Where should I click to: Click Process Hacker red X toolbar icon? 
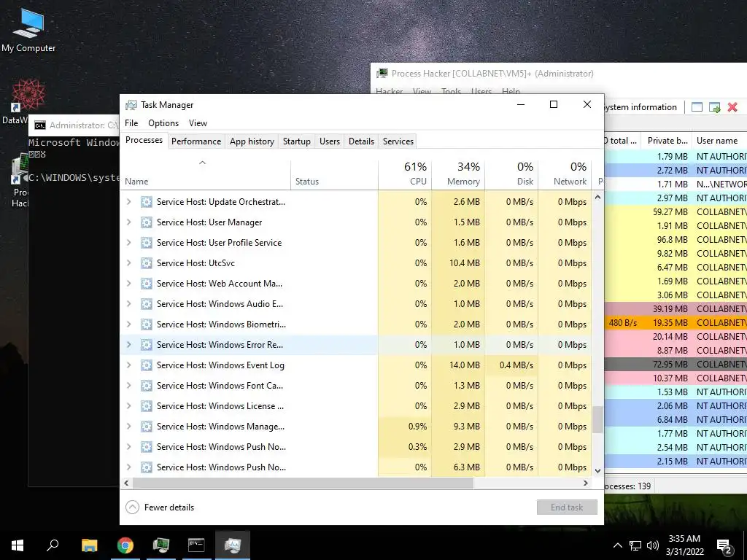[x=732, y=107]
